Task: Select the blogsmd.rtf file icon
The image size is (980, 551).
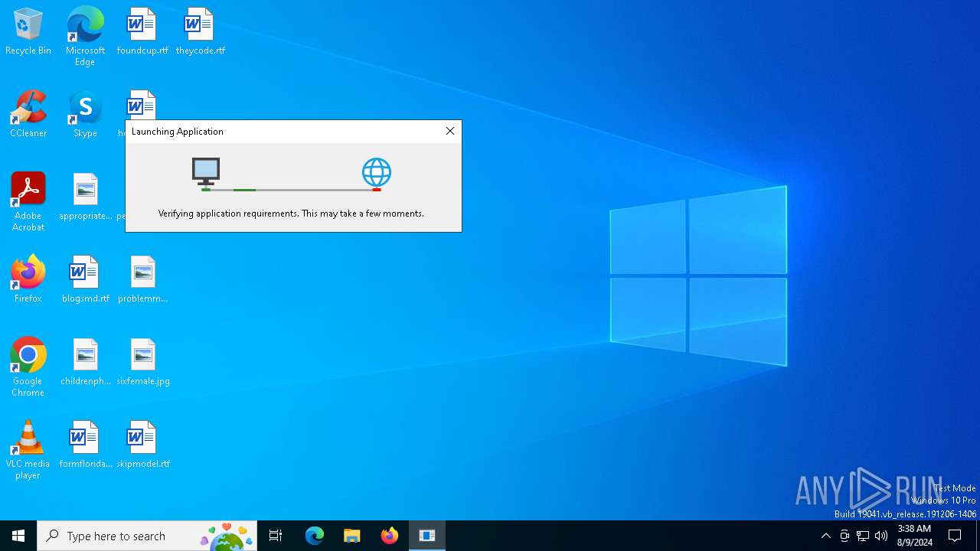Action: [86, 279]
